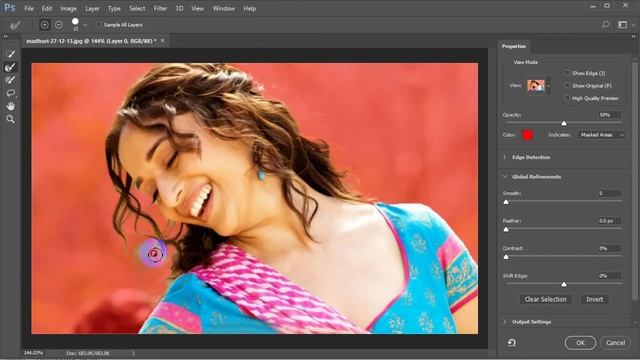Open the Window menu

(x=224, y=8)
